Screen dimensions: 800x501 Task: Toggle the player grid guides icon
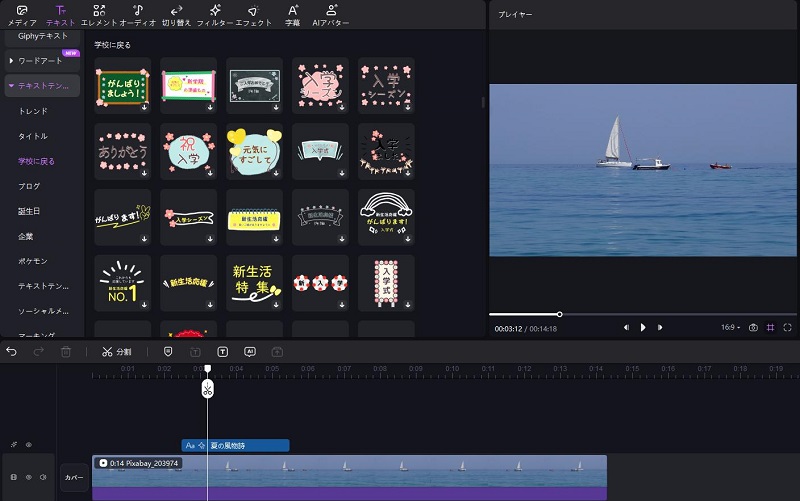(770, 327)
